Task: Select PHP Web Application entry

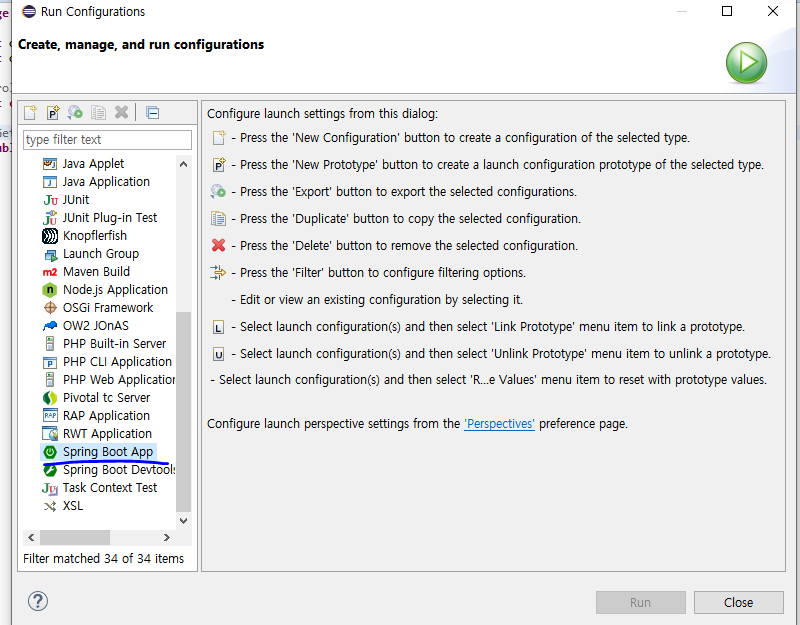Action: point(119,380)
